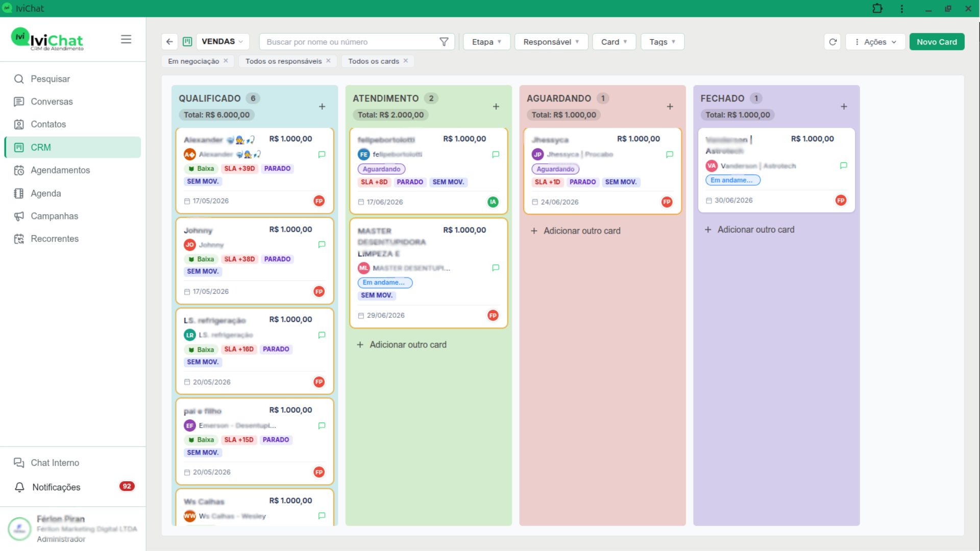The image size is (980, 551).
Task: Select CRM in the sidebar
Action: tap(72, 147)
